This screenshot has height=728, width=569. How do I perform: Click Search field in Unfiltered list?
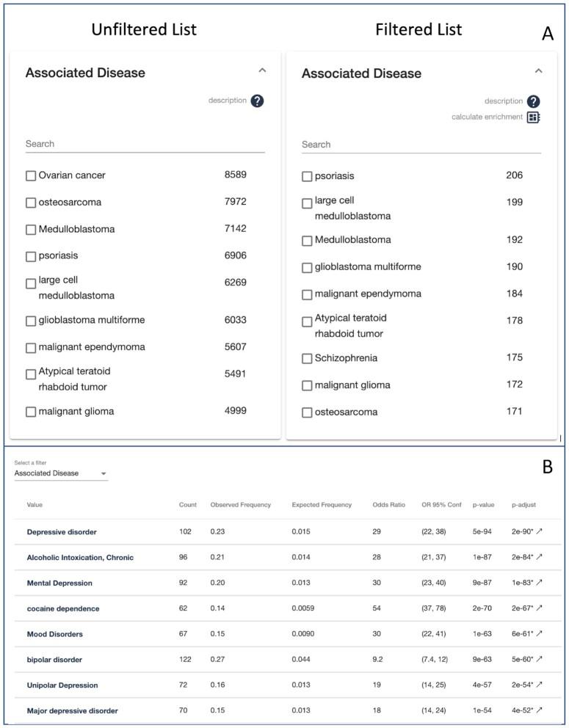tap(145, 144)
